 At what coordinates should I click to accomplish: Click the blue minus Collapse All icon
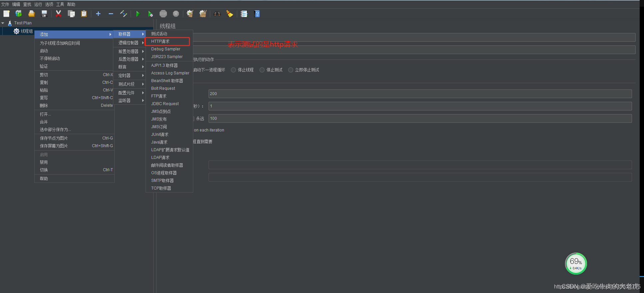coord(111,14)
